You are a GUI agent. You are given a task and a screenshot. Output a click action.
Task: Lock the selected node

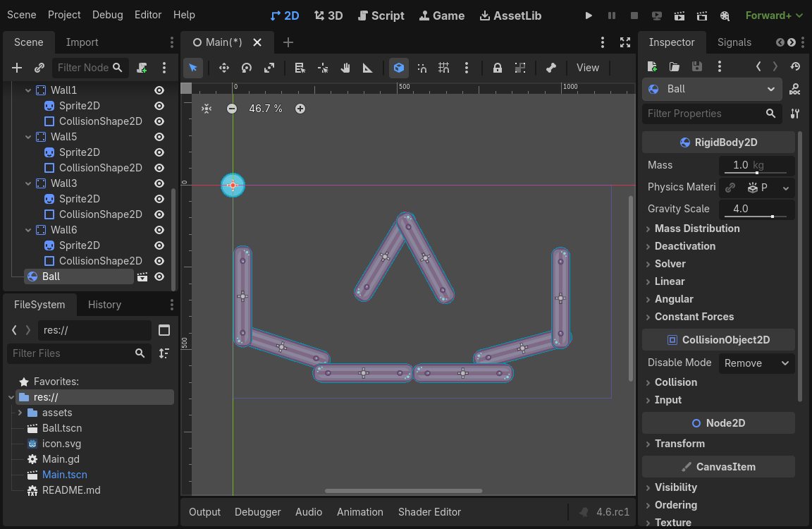(x=498, y=68)
